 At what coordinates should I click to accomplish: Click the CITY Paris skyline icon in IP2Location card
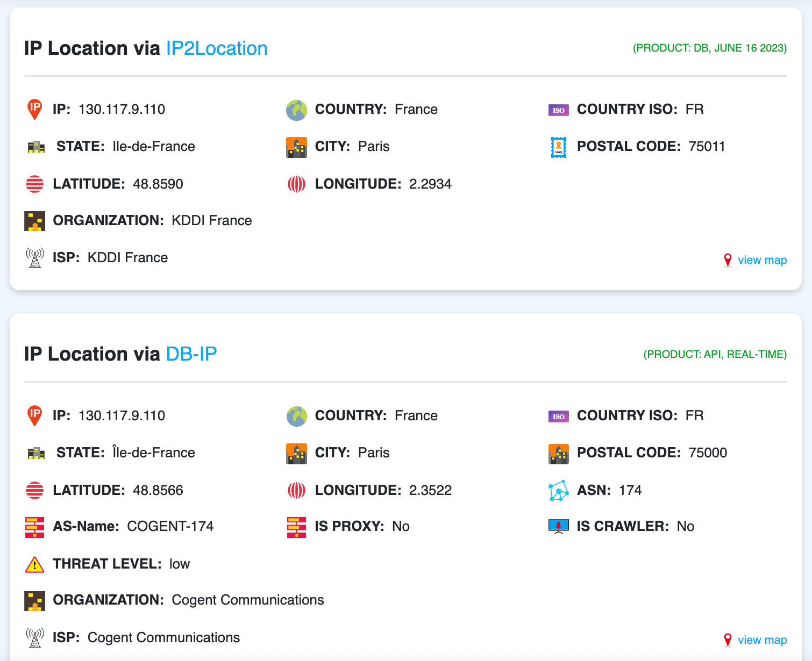pyautogui.click(x=296, y=147)
